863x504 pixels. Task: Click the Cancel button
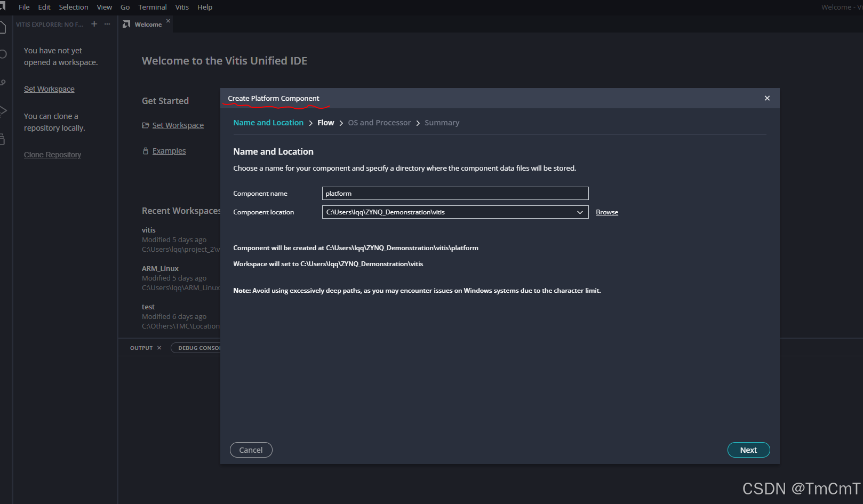251,450
